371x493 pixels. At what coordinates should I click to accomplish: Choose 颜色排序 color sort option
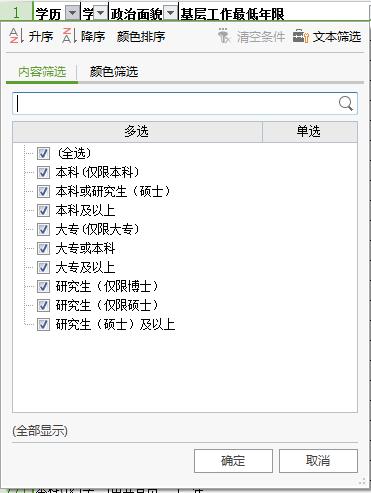click(x=141, y=36)
